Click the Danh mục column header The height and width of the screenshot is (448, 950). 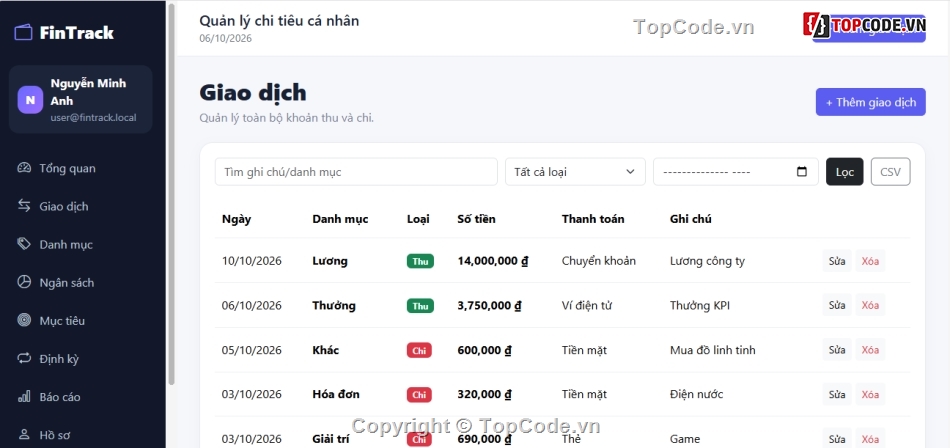click(x=340, y=219)
